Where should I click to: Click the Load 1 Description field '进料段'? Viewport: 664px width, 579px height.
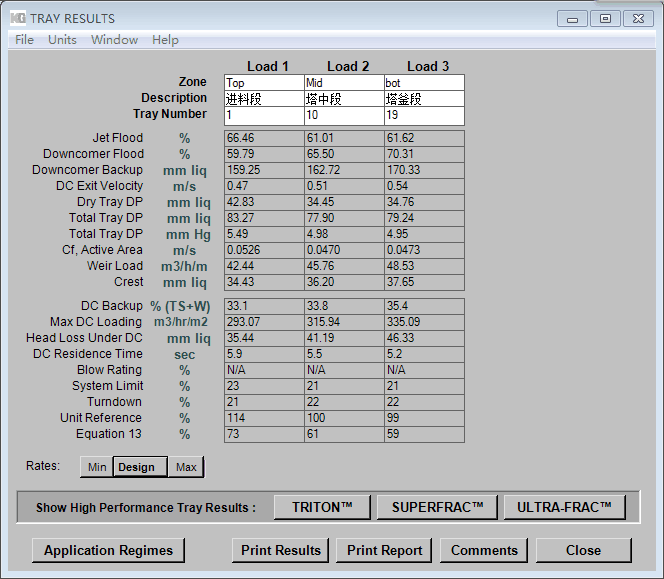coord(264,99)
